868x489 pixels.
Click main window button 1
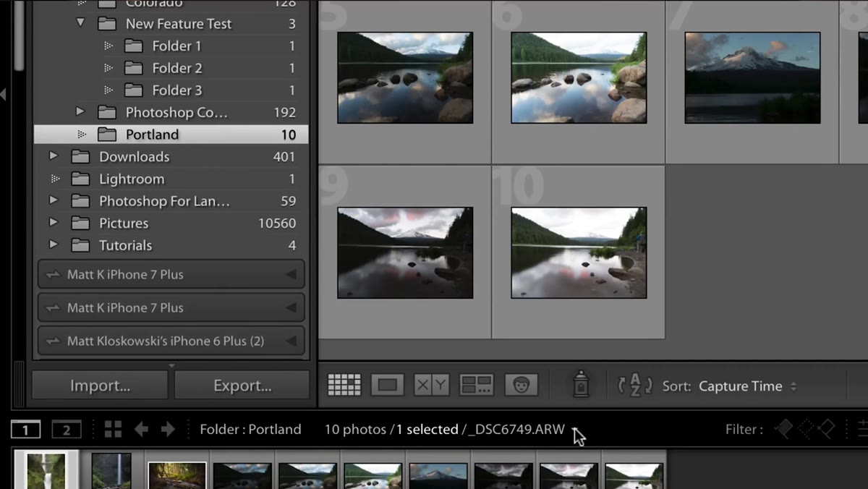point(25,430)
